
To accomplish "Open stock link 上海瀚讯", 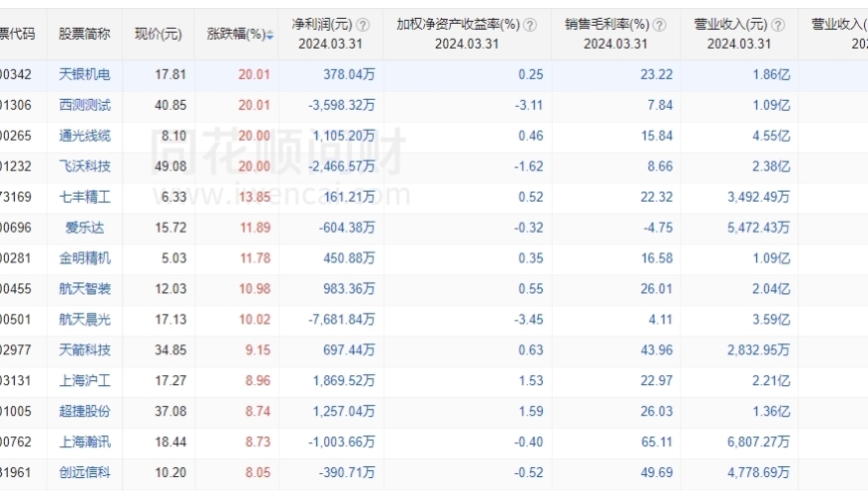I will coord(85,442).
